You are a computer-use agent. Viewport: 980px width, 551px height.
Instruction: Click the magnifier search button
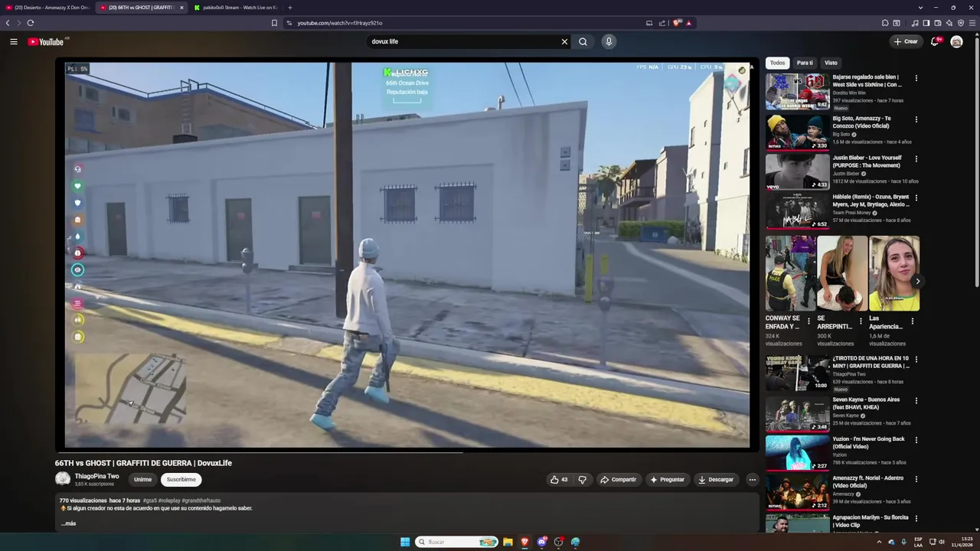[x=583, y=41]
